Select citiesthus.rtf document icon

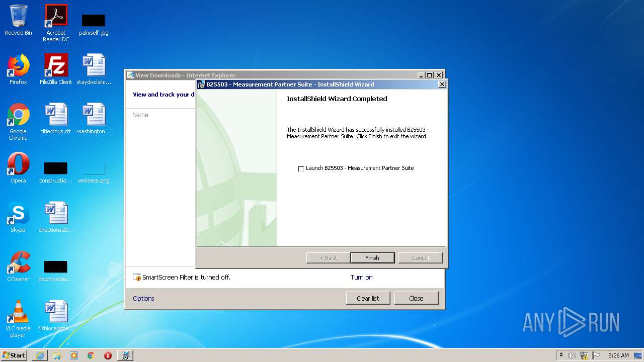click(x=56, y=119)
